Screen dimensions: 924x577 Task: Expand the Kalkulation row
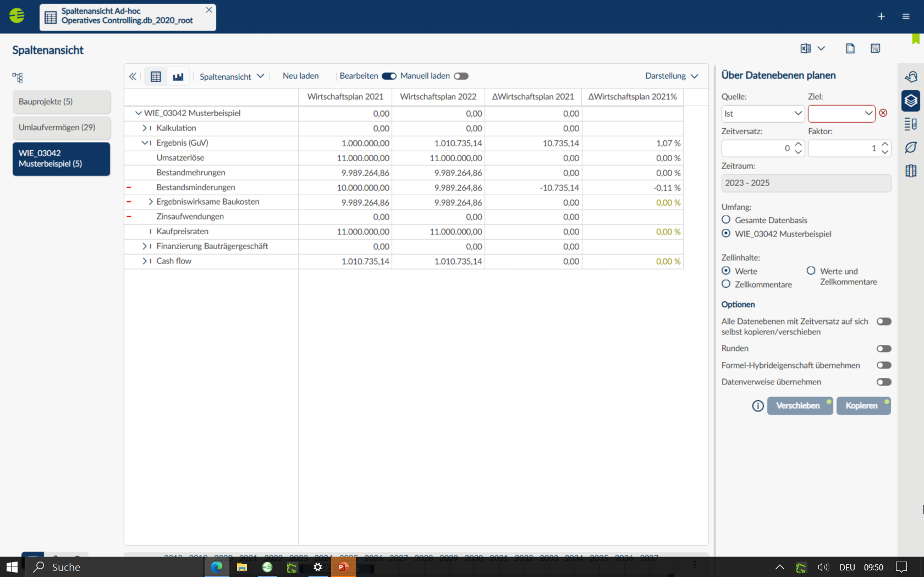[144, 128]
